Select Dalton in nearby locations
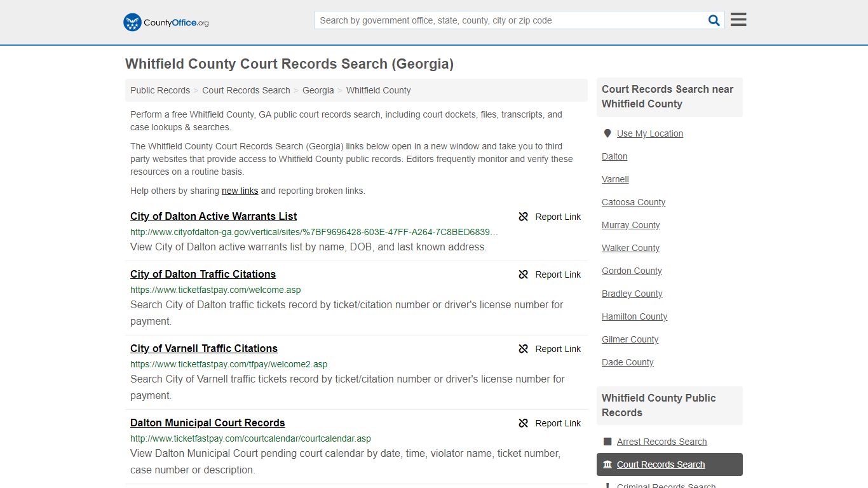This screenshot has width=868, height=488. tap(614, 156)
